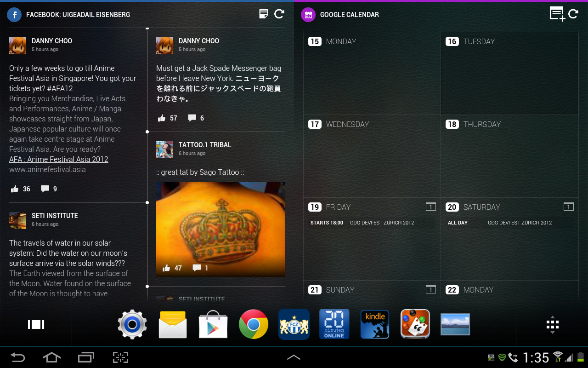Screen dimensions: 588x368
Task: Read the SETI Institute water post text
Action: [70, 268]
